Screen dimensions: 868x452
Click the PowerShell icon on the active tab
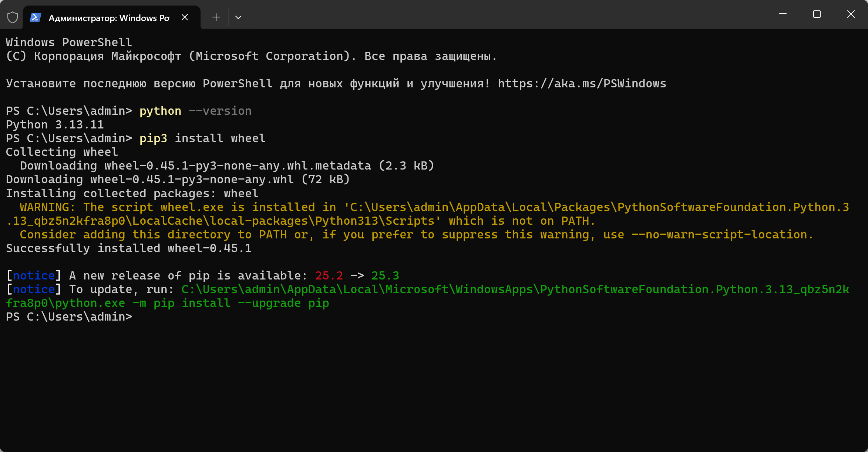point(35,17)
